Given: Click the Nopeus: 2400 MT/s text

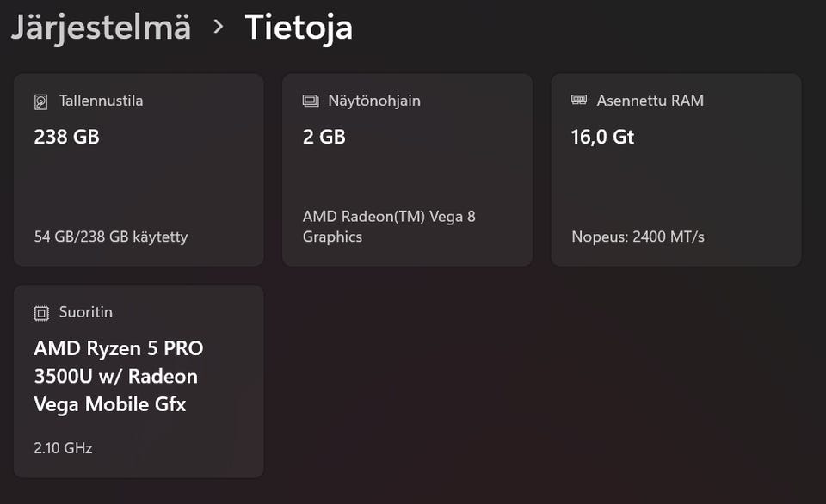Looking at the screenshot, I should 638,237.
